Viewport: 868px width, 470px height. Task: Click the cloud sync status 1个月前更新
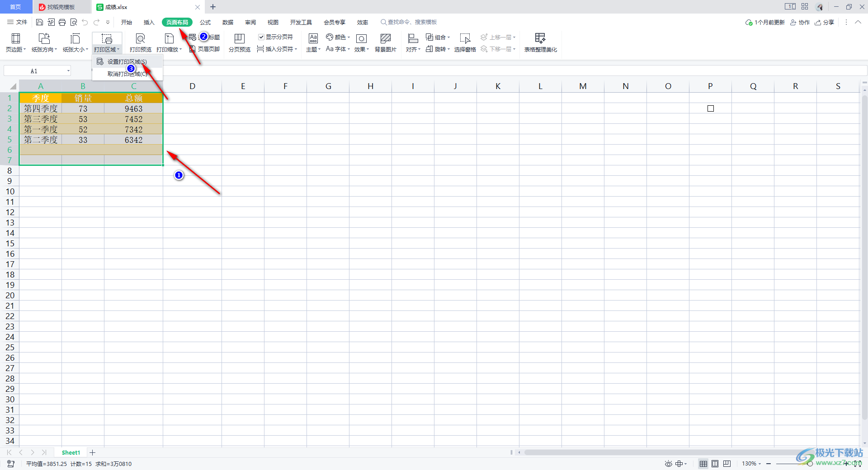pyautogui.click(x=765, y=22)
